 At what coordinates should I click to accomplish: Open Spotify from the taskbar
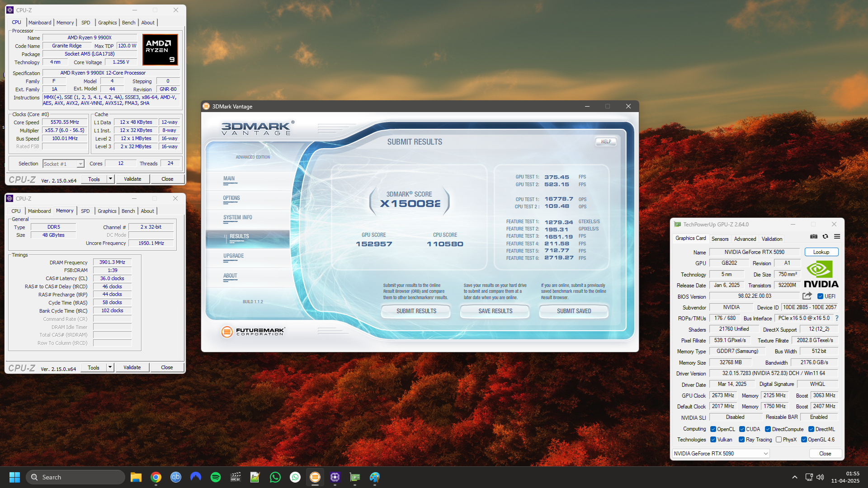[216, 477]
